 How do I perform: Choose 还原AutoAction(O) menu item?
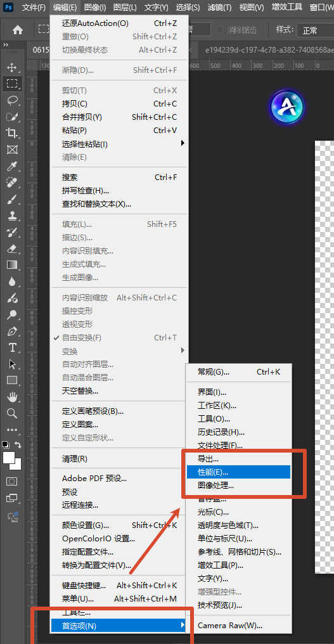coord(119,23)
